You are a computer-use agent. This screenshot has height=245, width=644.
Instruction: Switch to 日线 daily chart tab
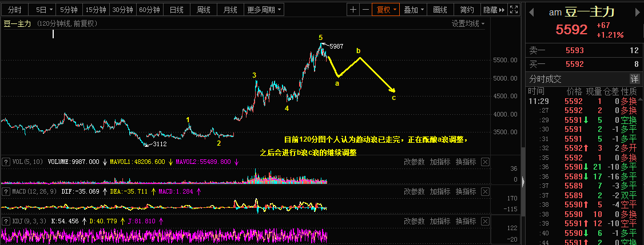(177, 10)
